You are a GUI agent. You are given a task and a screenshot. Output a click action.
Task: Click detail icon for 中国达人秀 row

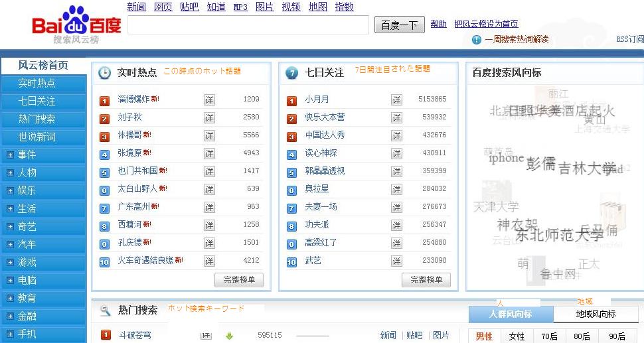[397, 136]
